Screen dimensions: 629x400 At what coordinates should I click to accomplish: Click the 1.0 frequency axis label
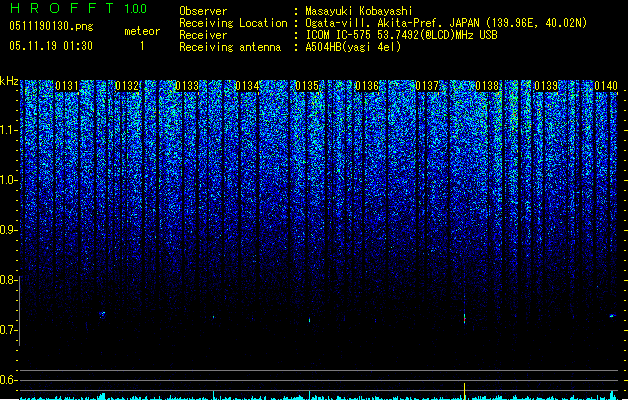pos(9,180)
